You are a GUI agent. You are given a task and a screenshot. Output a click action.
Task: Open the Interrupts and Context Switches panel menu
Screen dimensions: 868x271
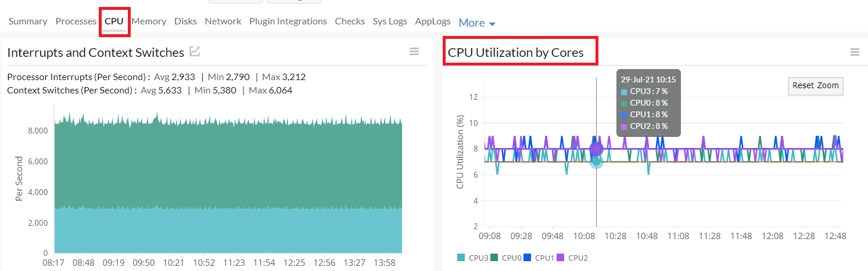414,52
